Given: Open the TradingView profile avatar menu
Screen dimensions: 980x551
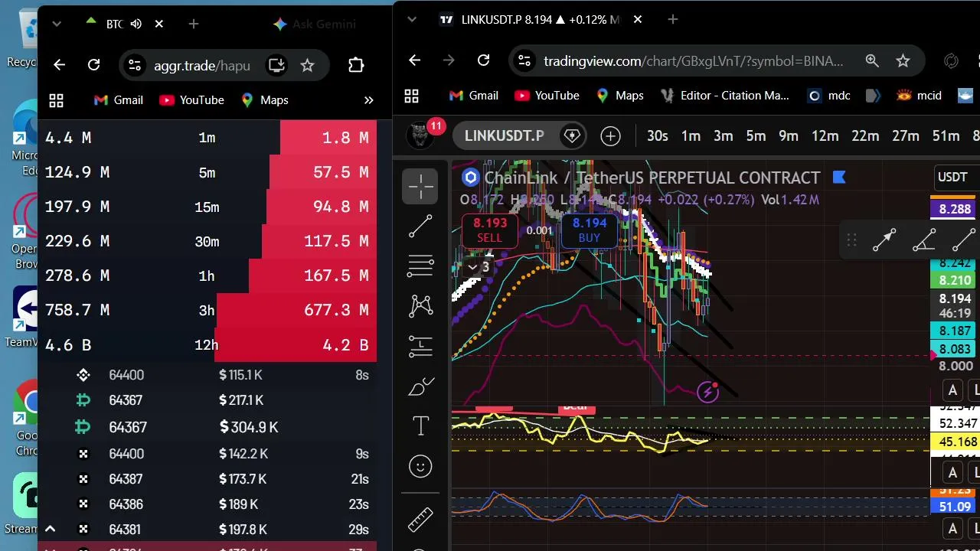Looking at the screenshot, I should 419,136.
